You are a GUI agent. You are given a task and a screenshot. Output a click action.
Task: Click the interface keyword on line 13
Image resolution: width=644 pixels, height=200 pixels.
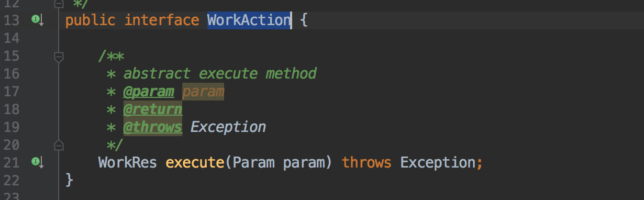[x=161, y=20]
